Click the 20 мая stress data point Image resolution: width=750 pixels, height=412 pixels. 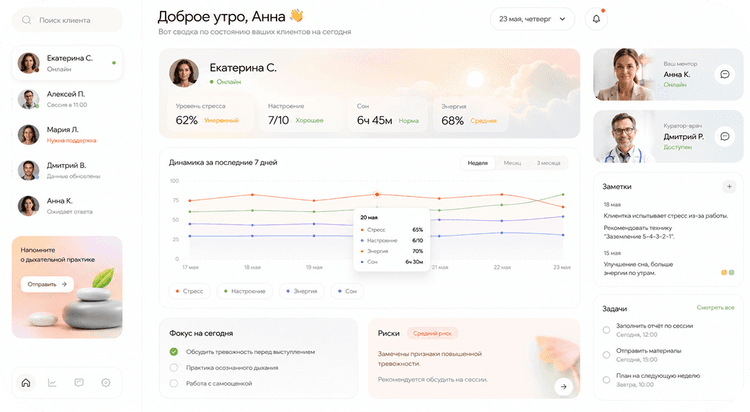377,194
